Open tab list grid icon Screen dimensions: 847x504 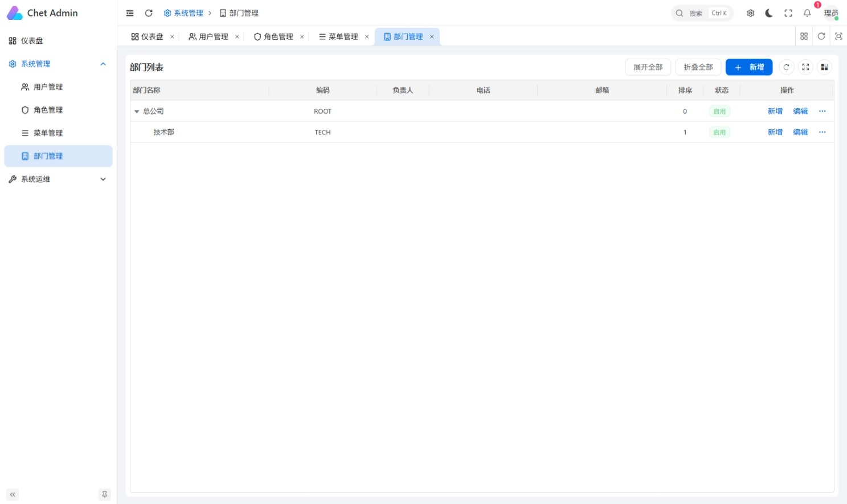[x=804, y=36]
